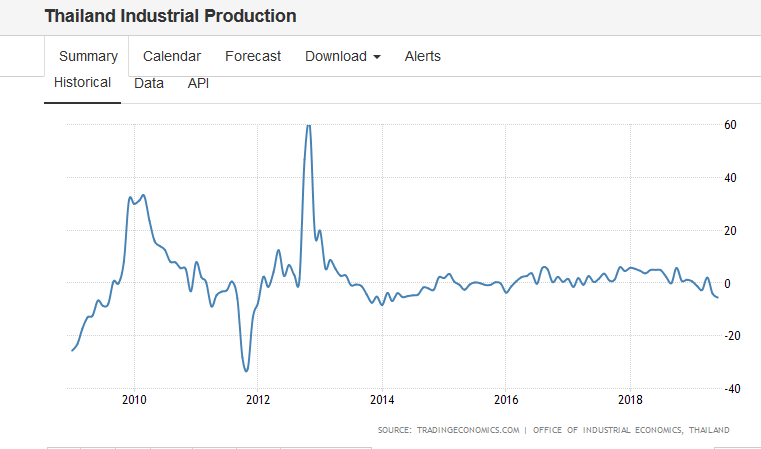Click the Thailand Industrial Production heading
This screenshot has width=761, height=449.
pos(170,16)
